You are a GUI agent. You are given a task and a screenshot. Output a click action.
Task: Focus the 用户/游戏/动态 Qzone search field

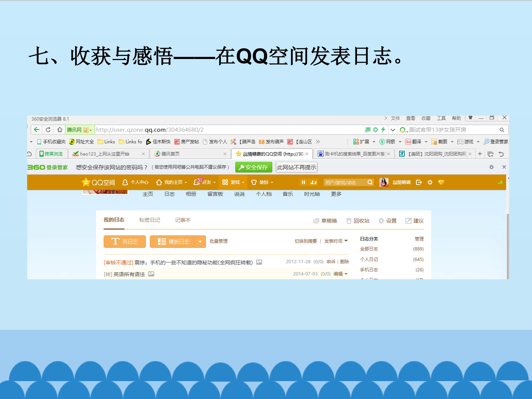pos(345,182)
